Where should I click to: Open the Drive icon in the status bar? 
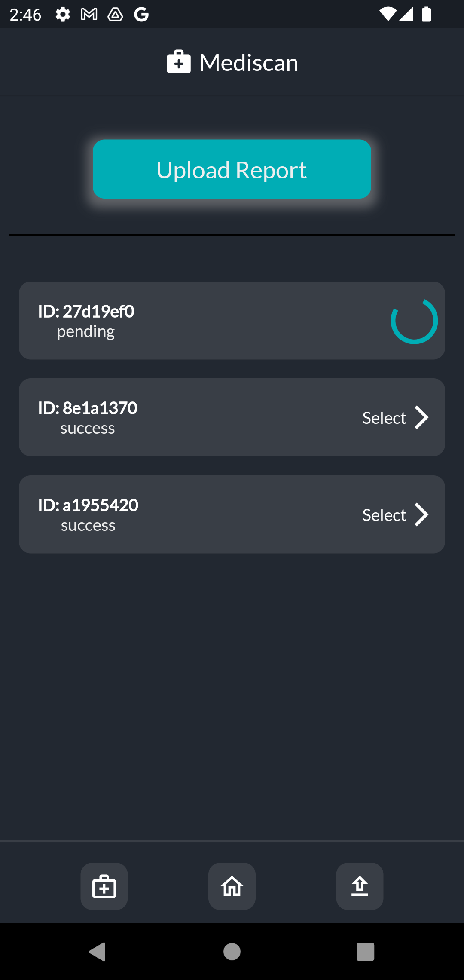point(116,14)
